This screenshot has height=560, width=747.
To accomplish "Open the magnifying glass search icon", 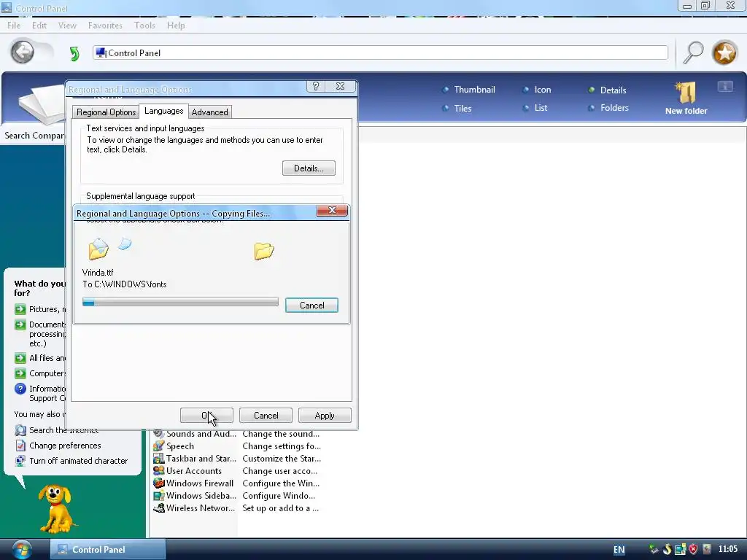I will click(693, 52).
